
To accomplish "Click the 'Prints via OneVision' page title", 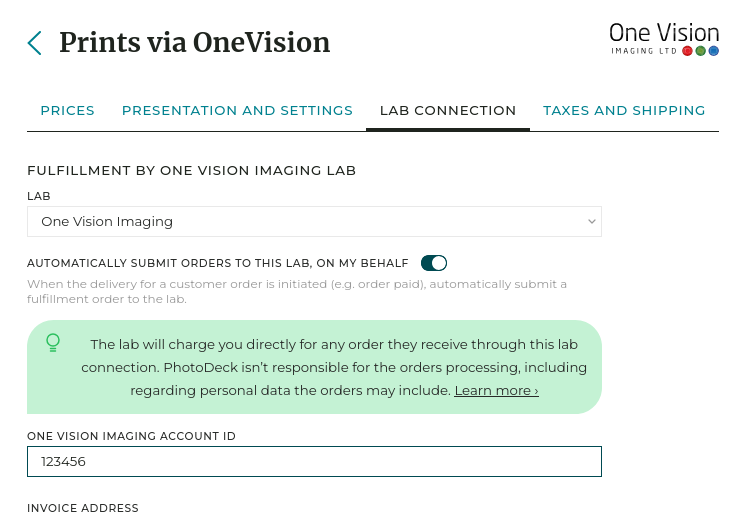I will 194,42.
